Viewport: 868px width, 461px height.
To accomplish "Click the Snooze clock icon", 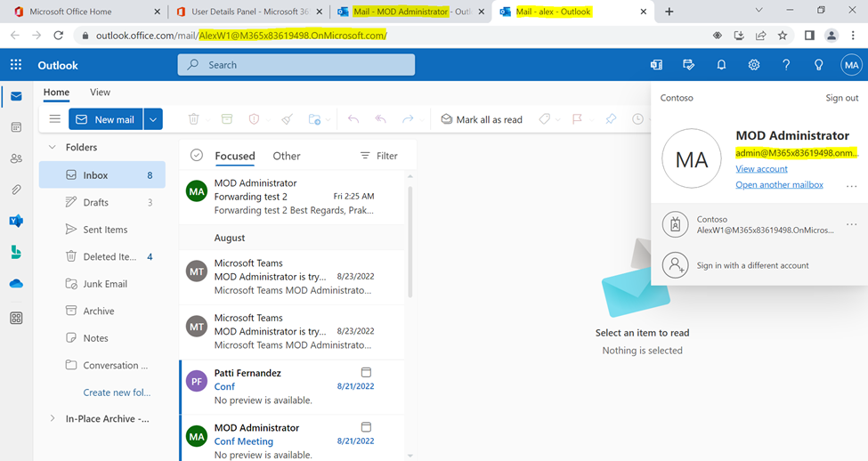I will pyautogui.click(x=637, y=119).
